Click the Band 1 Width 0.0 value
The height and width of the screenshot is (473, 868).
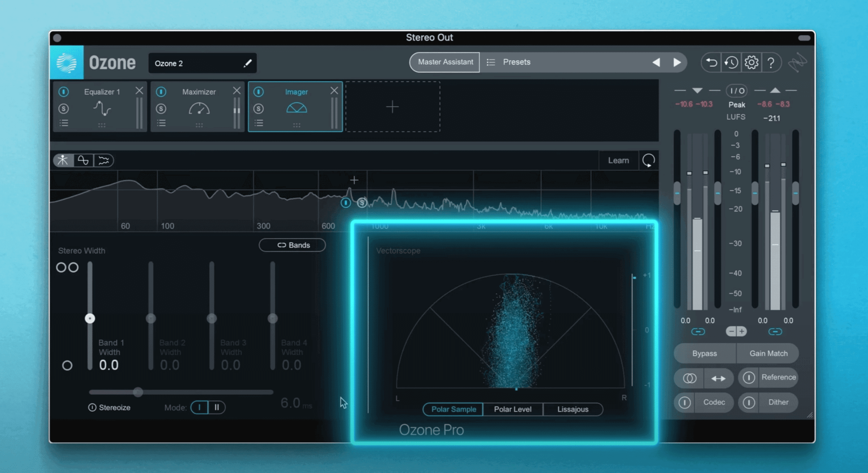[109, 365]
